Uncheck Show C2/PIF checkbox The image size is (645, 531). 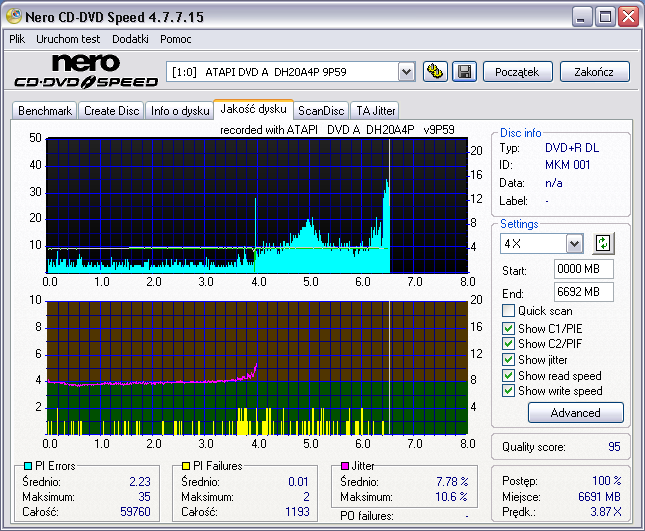[x=508, y=343]
